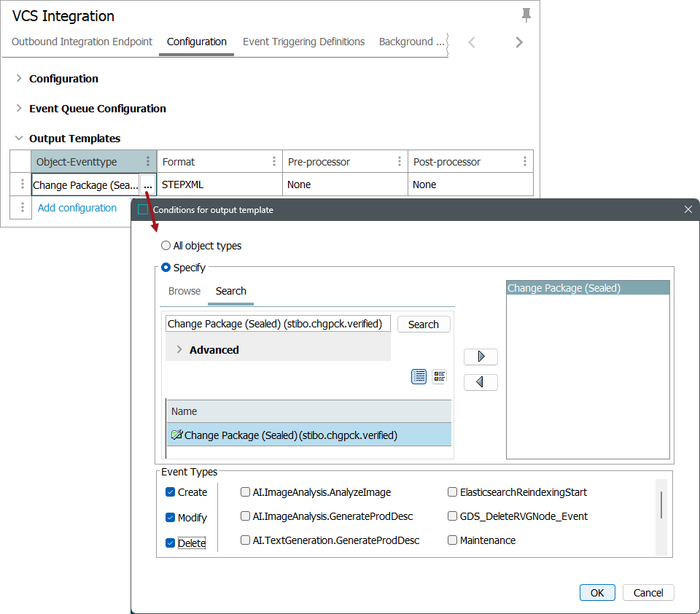The height and width of the screenshot is (614, 700).
Task: Uncheck the Create event type checkbox
Action: coord(170,492)
